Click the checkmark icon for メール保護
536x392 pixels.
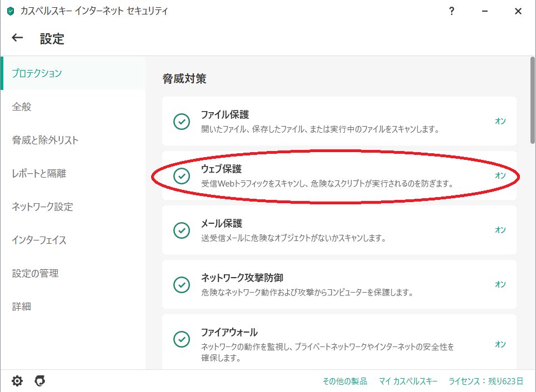coord(182,230)
